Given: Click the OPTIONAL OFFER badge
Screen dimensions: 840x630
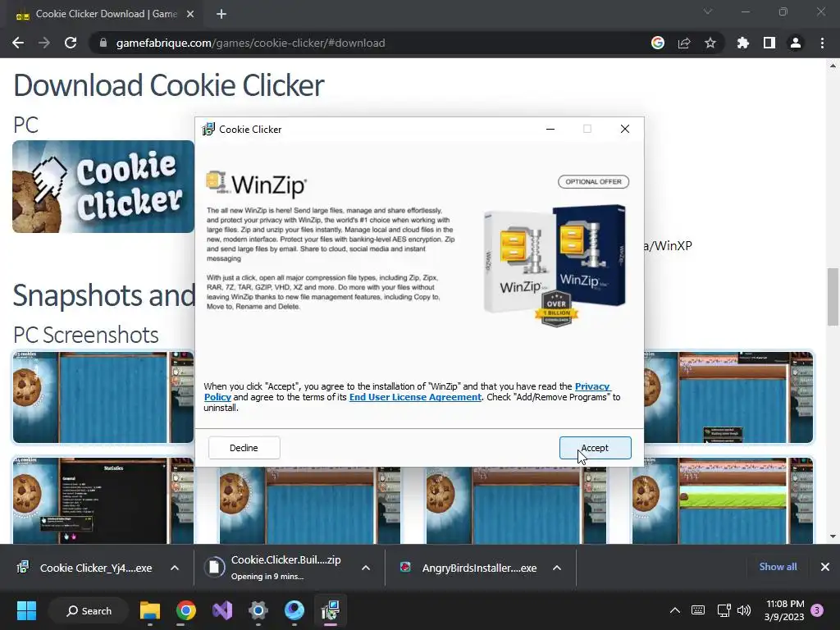Looking at the screenshot, I should coord(594,181).
